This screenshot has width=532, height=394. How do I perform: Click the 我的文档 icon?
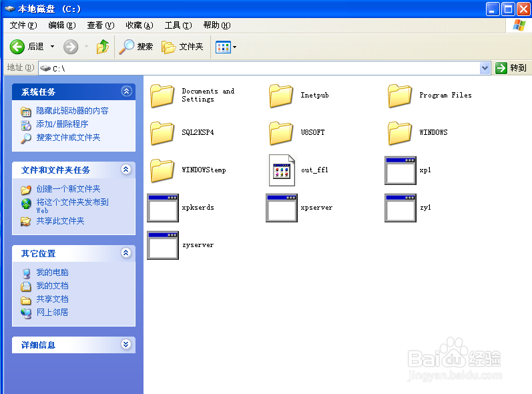coord(26,286)
